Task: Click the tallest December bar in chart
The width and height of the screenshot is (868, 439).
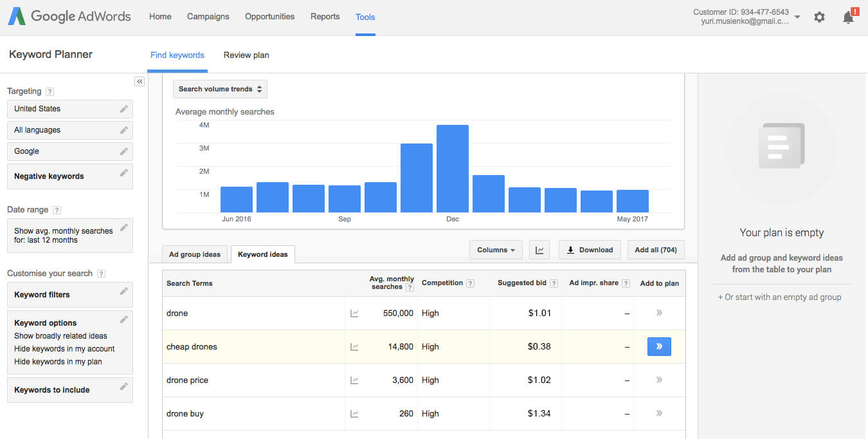Action: pyautogui.click(x=453, y=169)
